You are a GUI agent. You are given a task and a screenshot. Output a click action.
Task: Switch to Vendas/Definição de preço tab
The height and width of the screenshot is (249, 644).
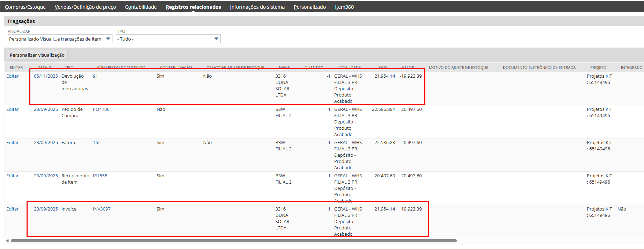pyautogui.click(x=85, y=7)
